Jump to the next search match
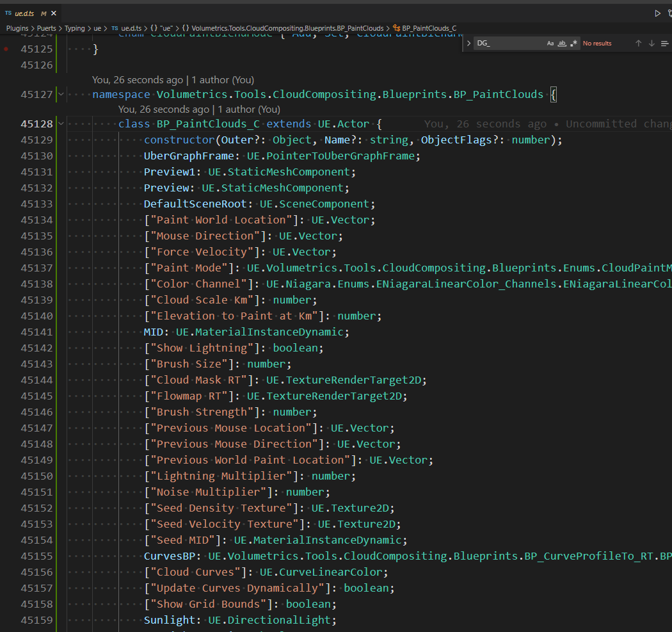This screenshot has height=632, width=672. tap(651, 43)
